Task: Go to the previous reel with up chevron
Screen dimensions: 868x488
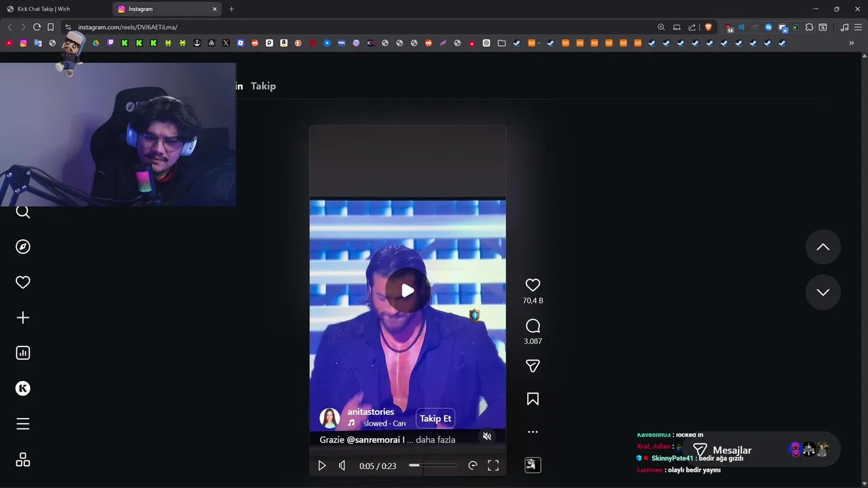Action: 823,247
